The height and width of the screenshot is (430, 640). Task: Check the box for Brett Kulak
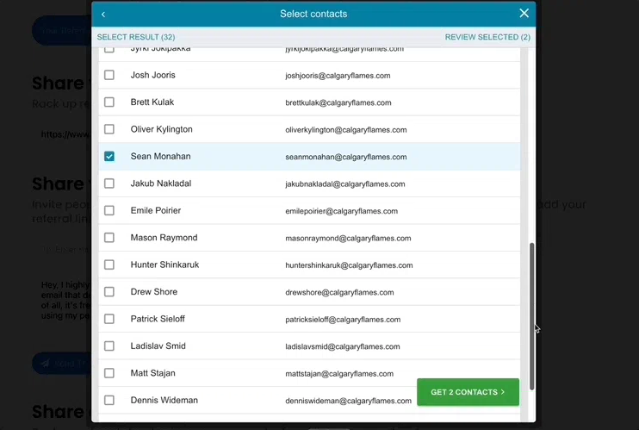pos(109,102)
